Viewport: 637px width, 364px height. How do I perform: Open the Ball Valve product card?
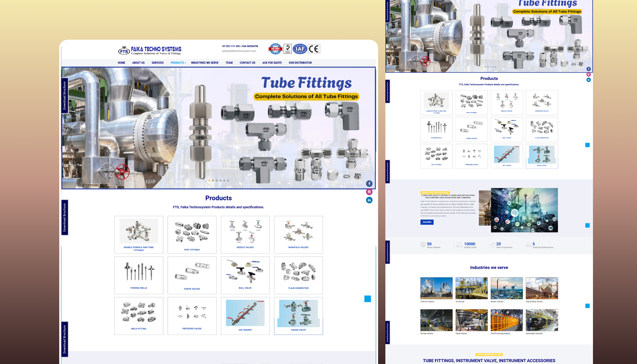[x=245, y=275]
